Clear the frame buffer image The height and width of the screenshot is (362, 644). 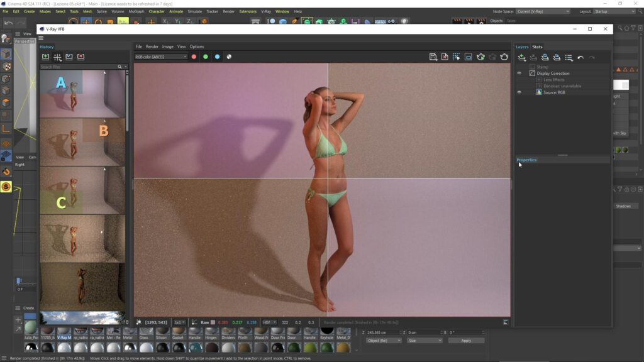tap(445, 57)
